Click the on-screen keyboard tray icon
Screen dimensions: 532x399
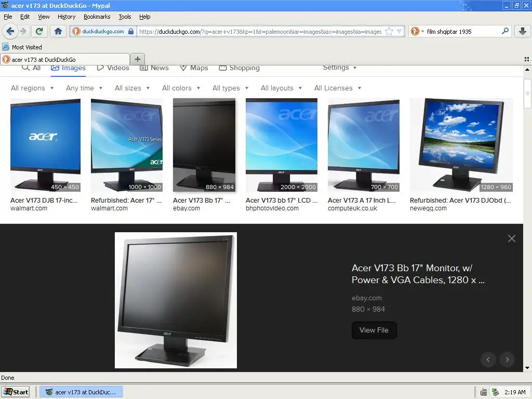(x=484, y=392)
